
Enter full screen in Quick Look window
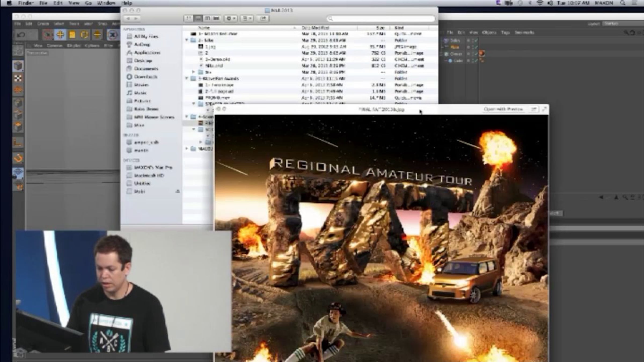544,109
